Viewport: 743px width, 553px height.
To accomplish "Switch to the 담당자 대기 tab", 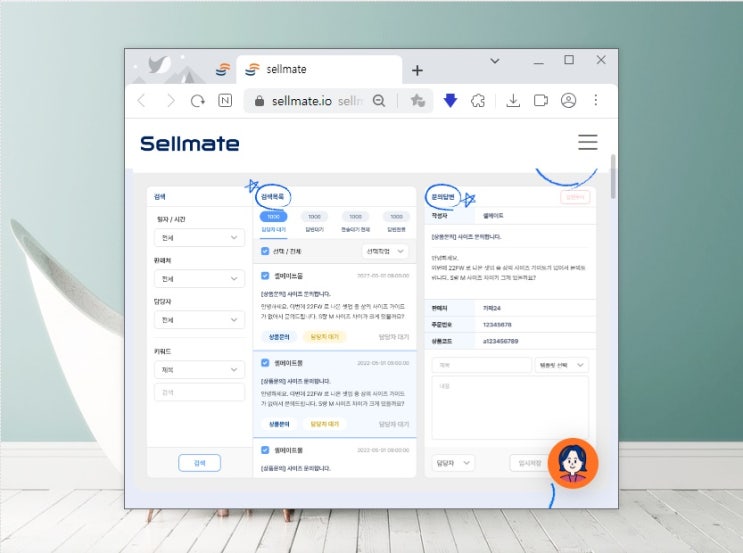I will coord(273,222).
